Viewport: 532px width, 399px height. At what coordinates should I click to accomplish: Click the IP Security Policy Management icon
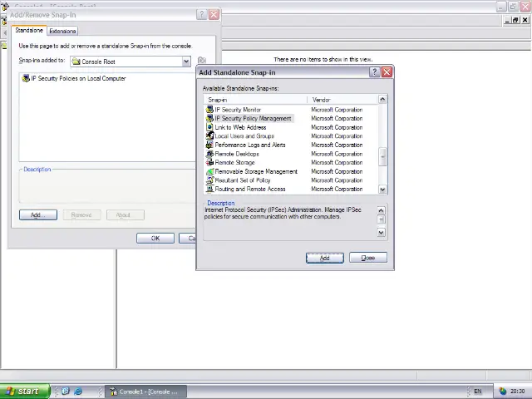pos(209,118)
